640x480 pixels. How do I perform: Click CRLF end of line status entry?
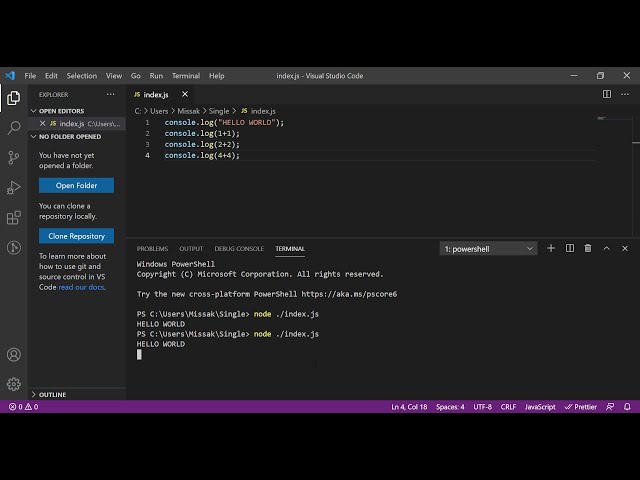pyautogui.click(x=508, y=407)
